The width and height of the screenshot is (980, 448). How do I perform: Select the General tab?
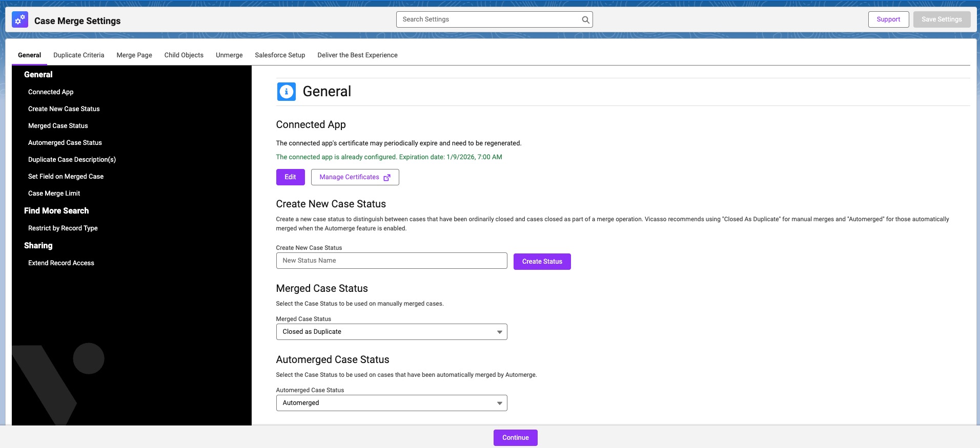(x=29, y=55)
